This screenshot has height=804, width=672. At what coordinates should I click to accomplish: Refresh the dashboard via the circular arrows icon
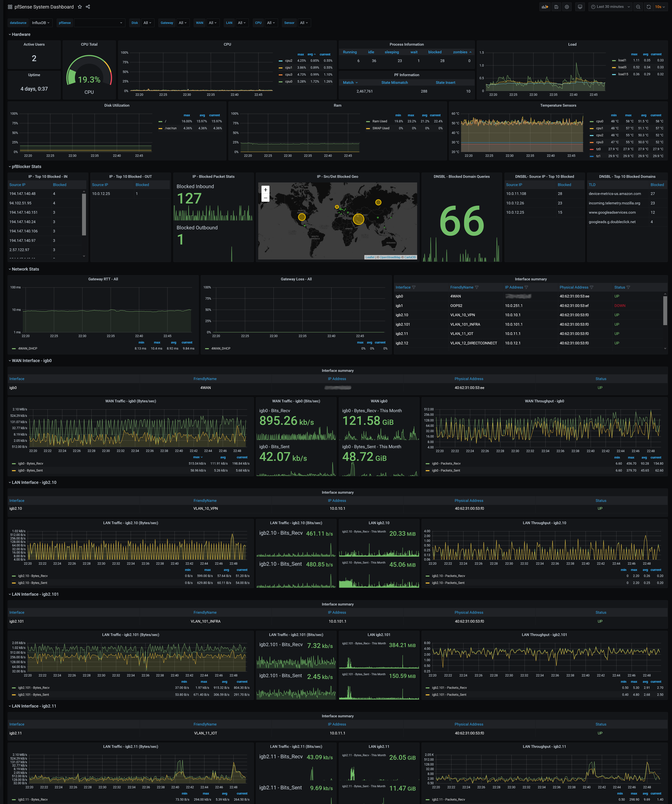[648, 7]
